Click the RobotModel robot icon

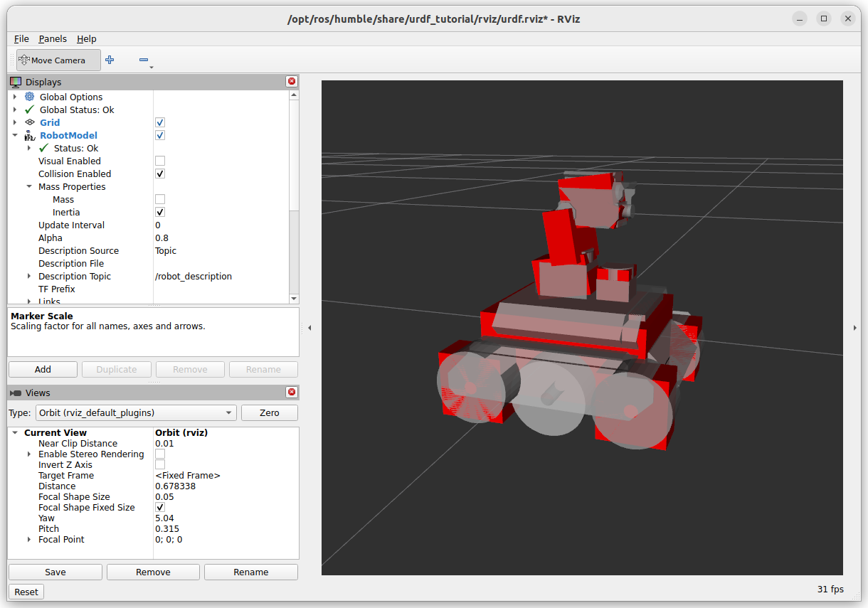pyautogui.click(x=29, y=135)
